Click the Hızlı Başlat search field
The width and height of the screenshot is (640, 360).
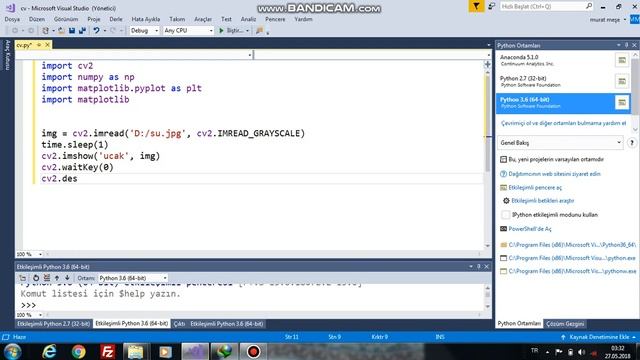point(547,7)
